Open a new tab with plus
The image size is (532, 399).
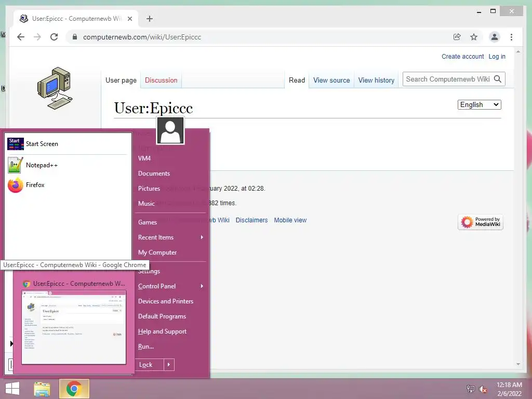pyautogui.click(x=149, y=19)
